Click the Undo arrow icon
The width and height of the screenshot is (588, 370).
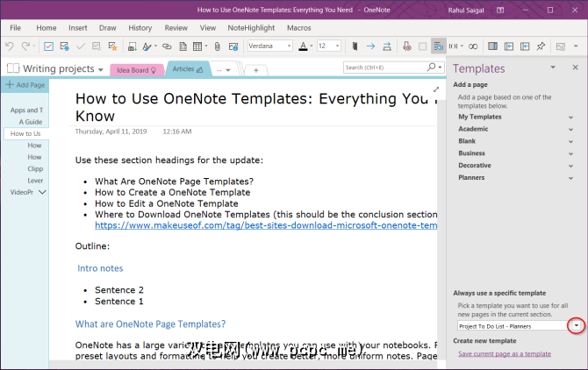[11, 46]
